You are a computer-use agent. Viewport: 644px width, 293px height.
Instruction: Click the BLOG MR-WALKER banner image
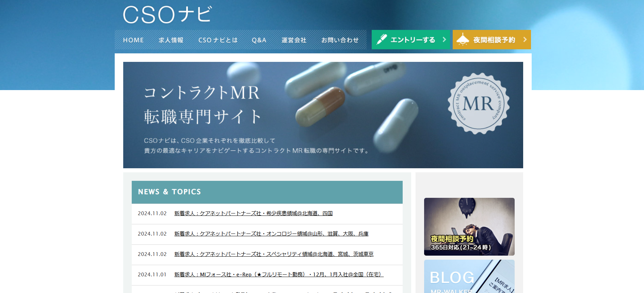(x=469, y=276)
